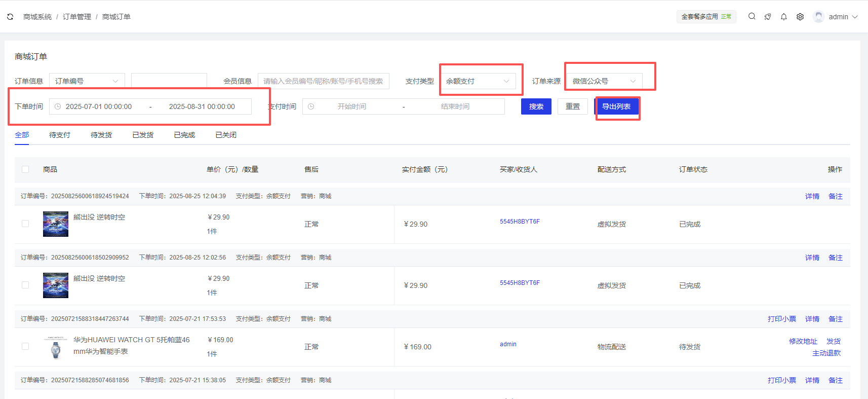The width and height of the screenshot is (868, 399).
Task: Click the HUAWEI watch product thumbnail
Action: tap(56, 347)
